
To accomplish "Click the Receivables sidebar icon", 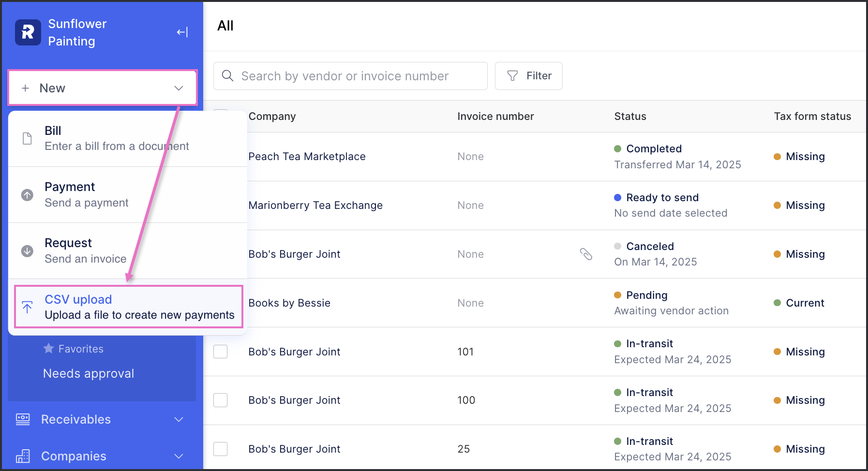I will (23, 419).
